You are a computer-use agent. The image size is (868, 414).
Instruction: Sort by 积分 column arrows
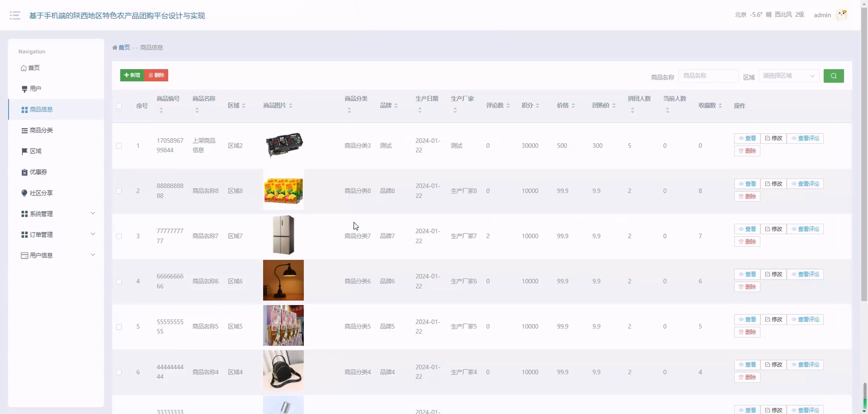click(x=538, y=105)
